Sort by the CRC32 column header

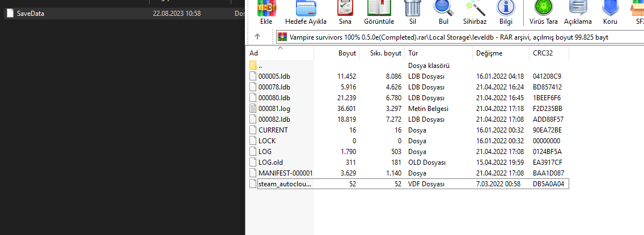549,53
